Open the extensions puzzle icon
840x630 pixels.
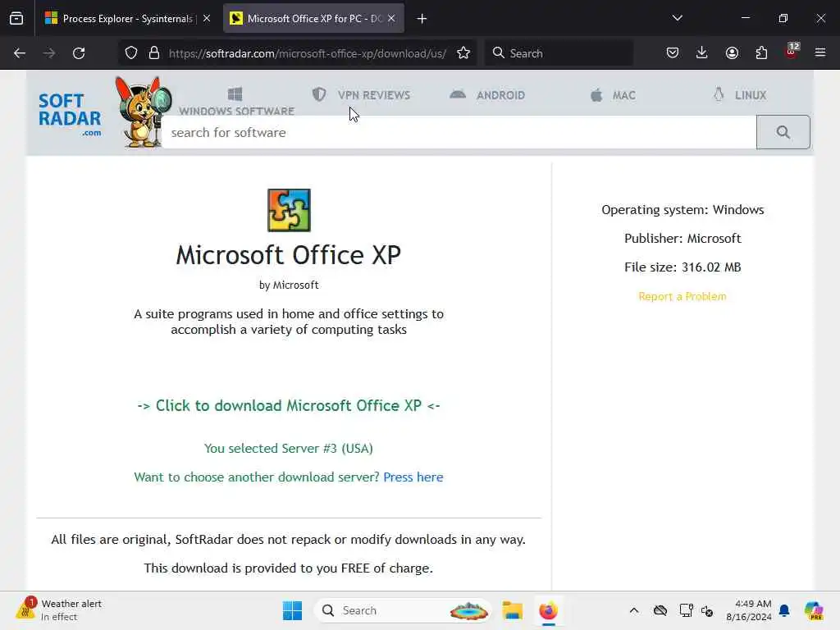761,52
